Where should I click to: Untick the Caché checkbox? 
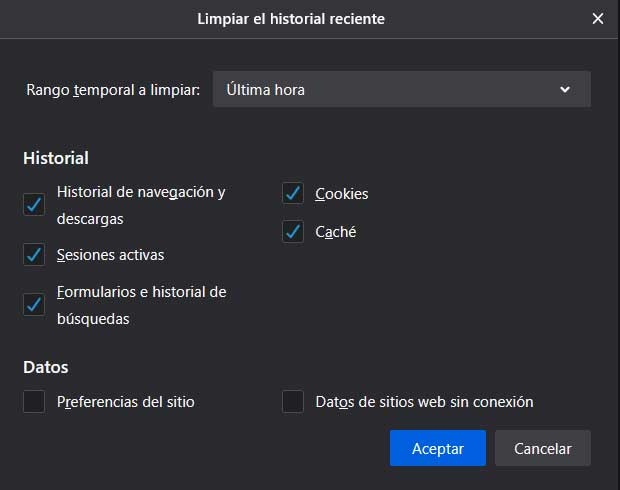[293, 232]
